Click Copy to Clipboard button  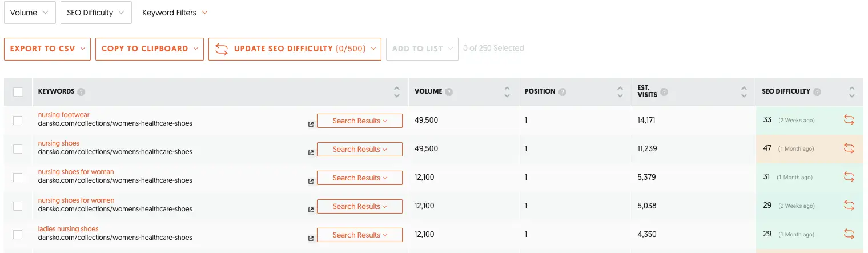pyautogui.click(x=150, y=49)
